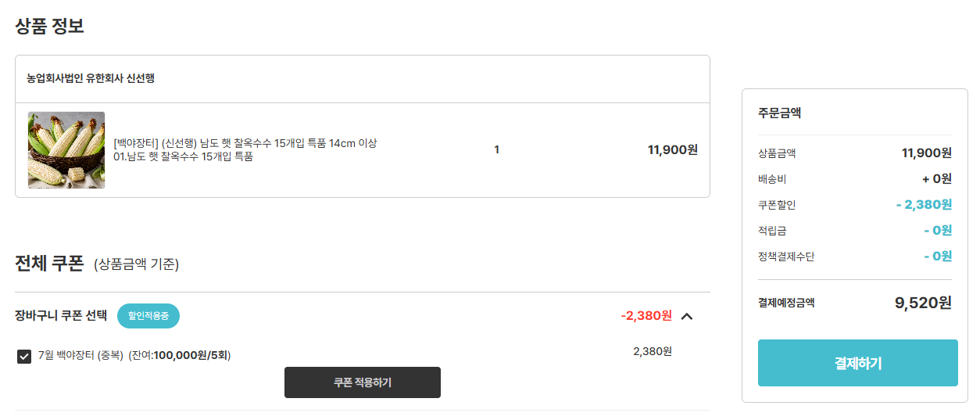This screenshot has height=420, width=980.
Task: Click the 전체 쿠폰 section heading
Action: (x=49, y=264)
